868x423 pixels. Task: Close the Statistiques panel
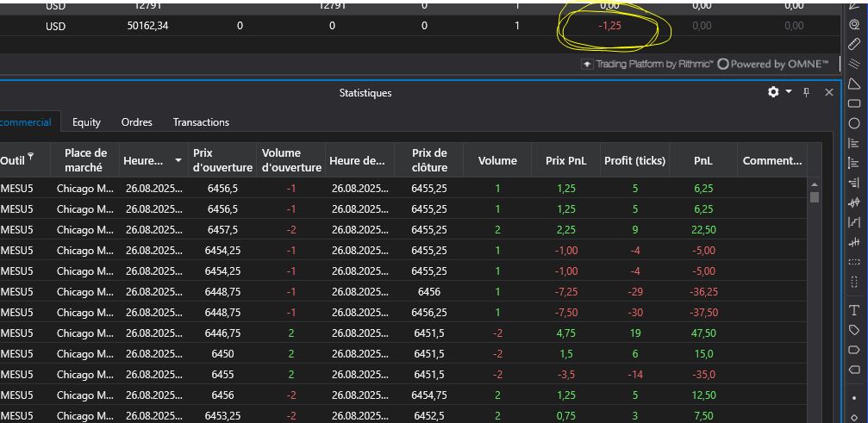coord(828,92)
